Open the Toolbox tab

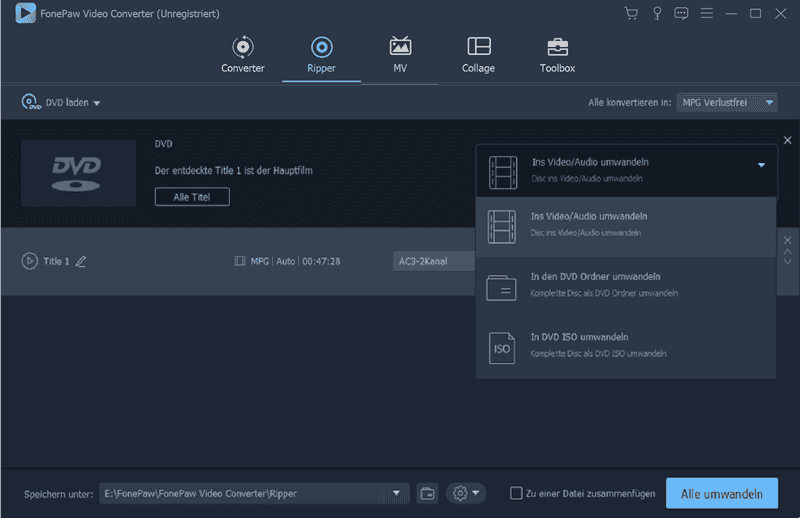(557, 55)
